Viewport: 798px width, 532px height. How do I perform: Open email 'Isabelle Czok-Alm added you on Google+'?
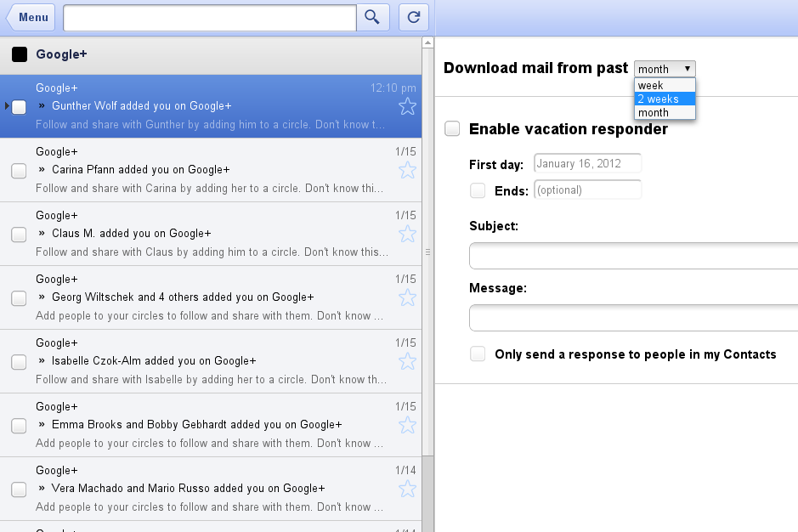point(211,361)
